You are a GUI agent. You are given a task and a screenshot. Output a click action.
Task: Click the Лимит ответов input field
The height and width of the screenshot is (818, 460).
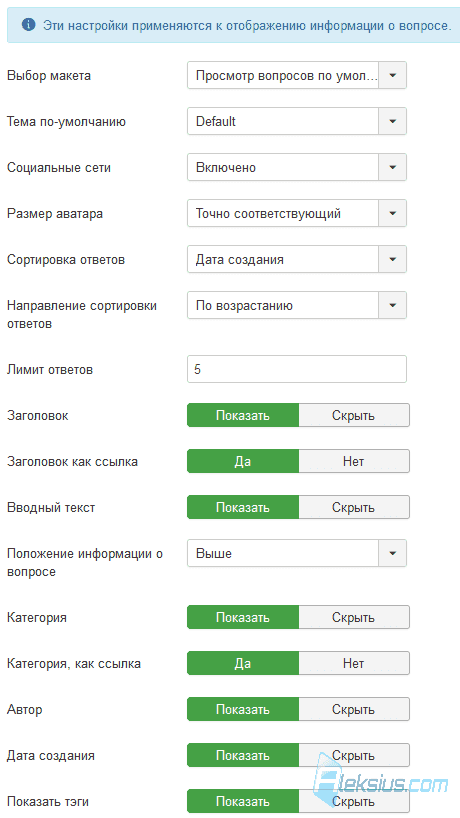297,369
